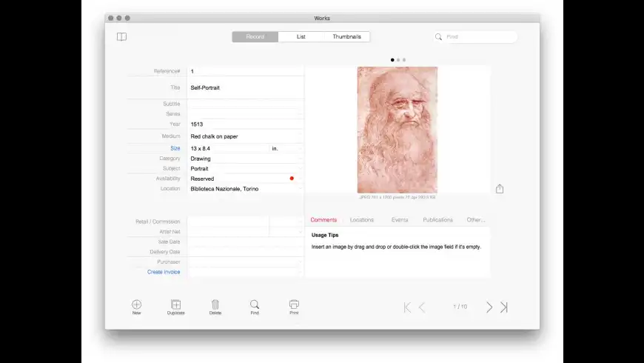Click the Artist Net field
644x363 pixels.
point(228,232)
